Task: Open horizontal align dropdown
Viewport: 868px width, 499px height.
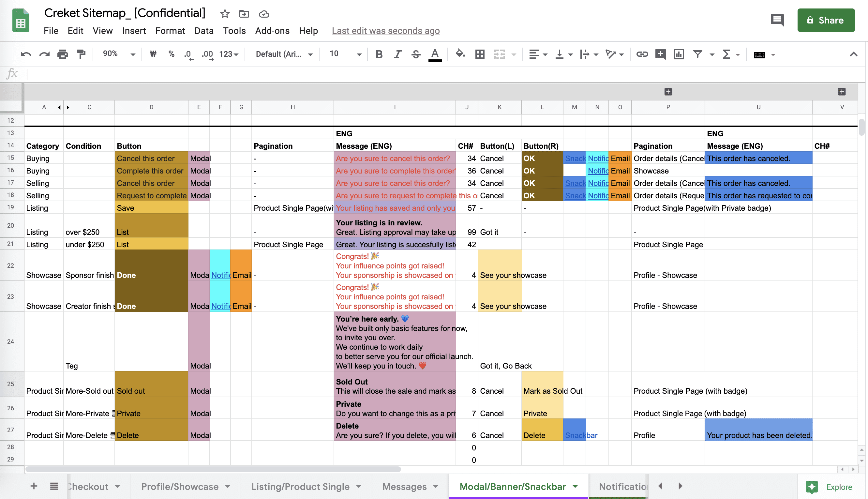Action: (x=538, y=54)
